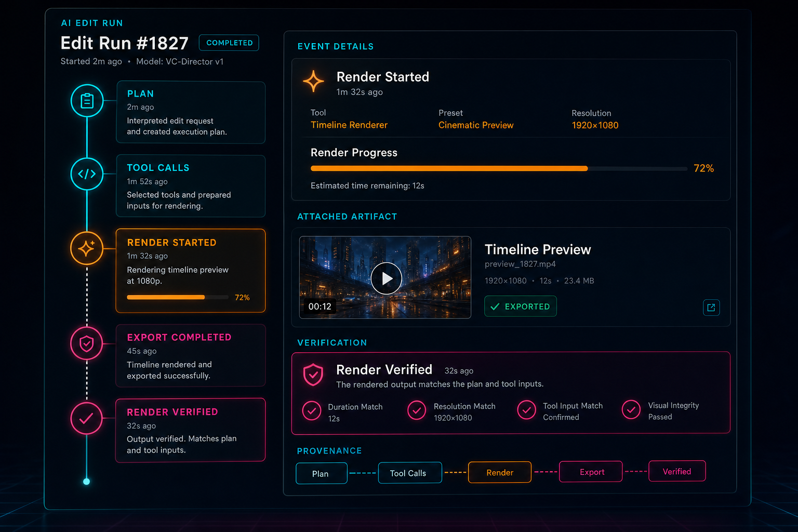This screenshot has height=532, width=798.
Task: Select the Tool Calls provenance node
Action: point(410,473)
